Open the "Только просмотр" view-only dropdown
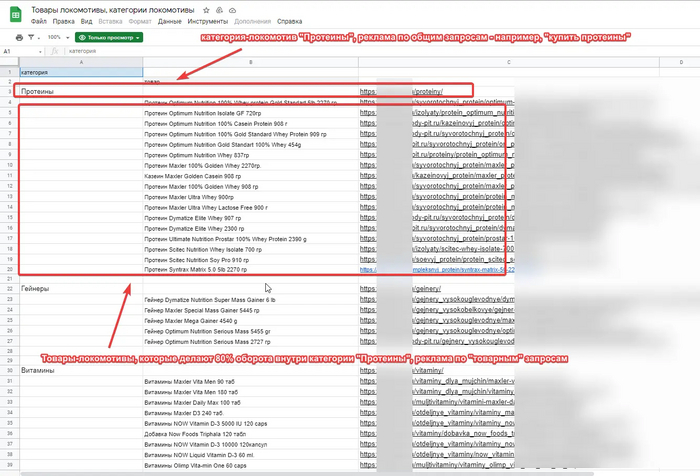 (x=109, y=38)
